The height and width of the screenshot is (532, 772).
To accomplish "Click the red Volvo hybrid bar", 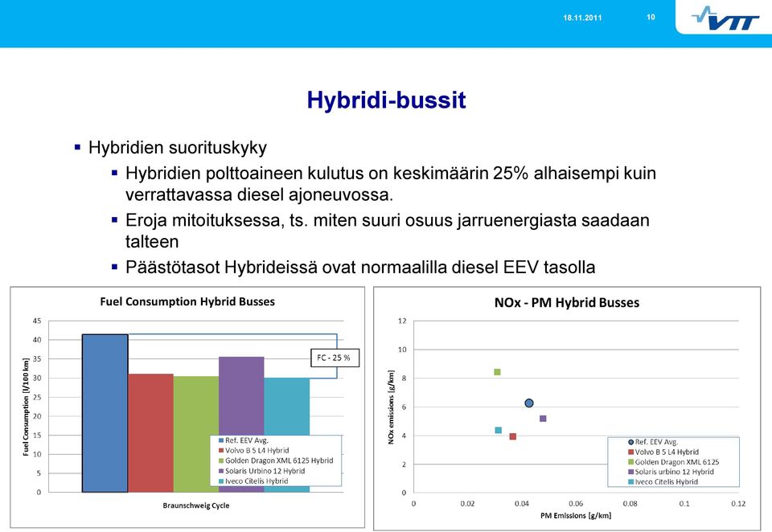I will [150, 432].
